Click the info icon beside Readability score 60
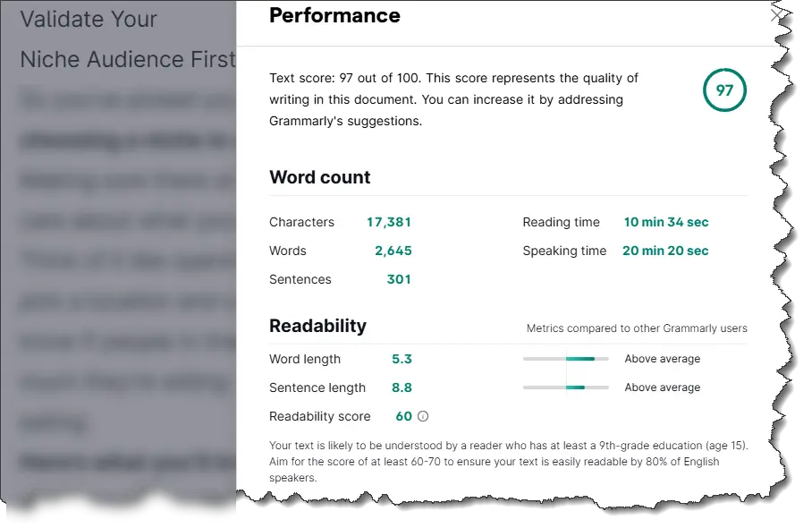The image size is (812, 528). pyautogui.click(x=413, y=416)
